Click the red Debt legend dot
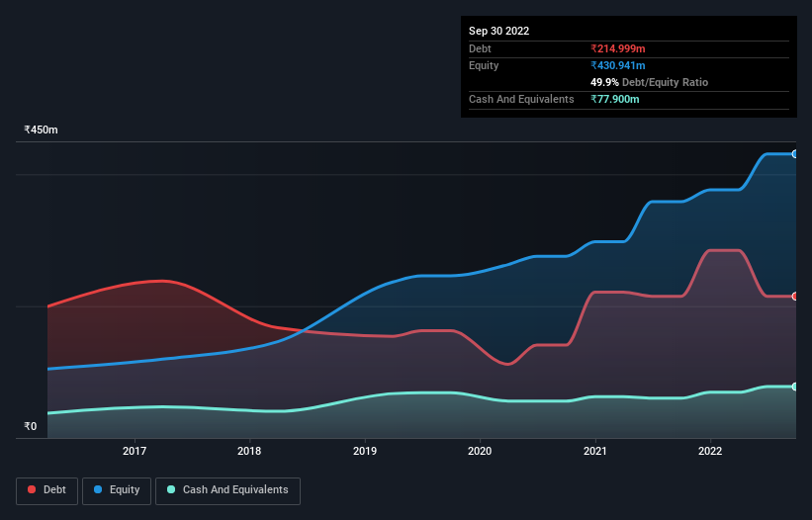The image size is (812, 520). (32, 489)
